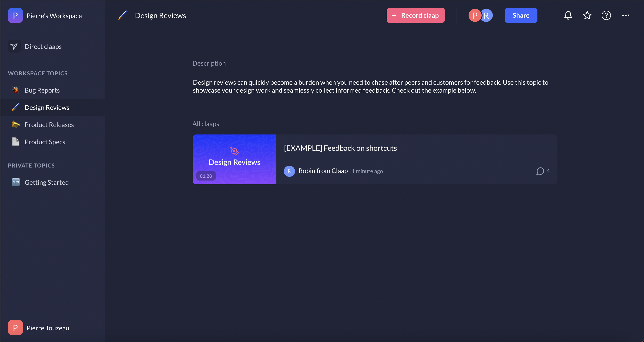644x342 pixels.
Task: Click the notifications bell icon
Action: pos(568,16)
